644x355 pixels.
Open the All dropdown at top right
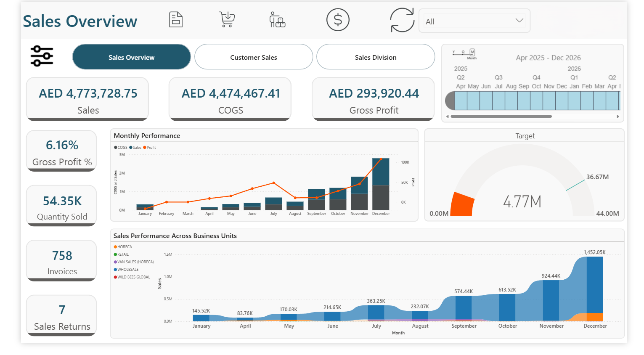(474, 21)
